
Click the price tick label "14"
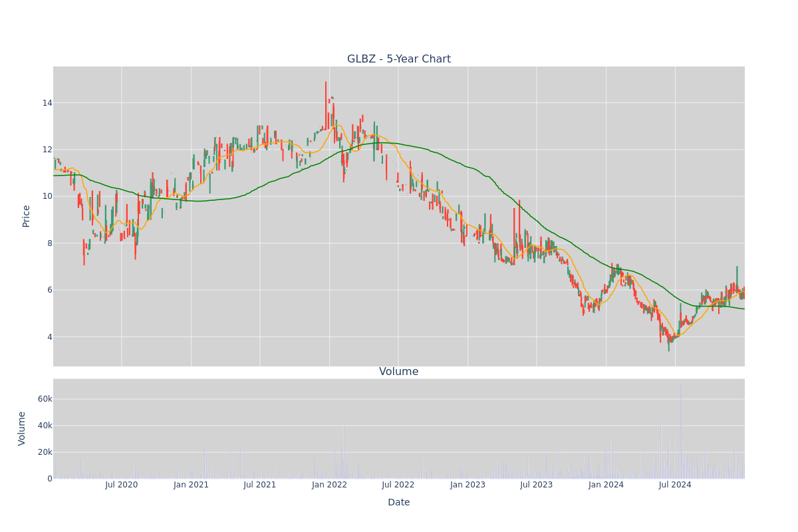click(x=47, y=103)
